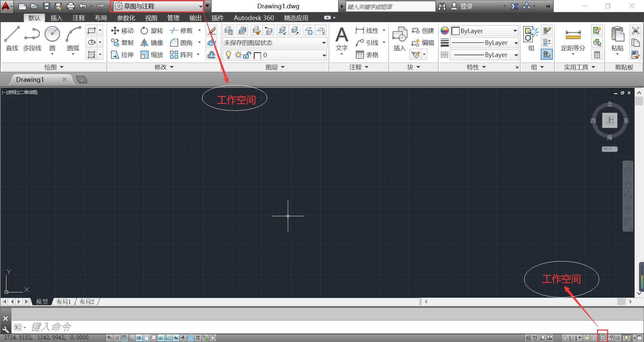This screenshot has width=644, height=342.
Task: Open the 未保存的图层状态 layer state dropdown
Action: tap(275, 43)
